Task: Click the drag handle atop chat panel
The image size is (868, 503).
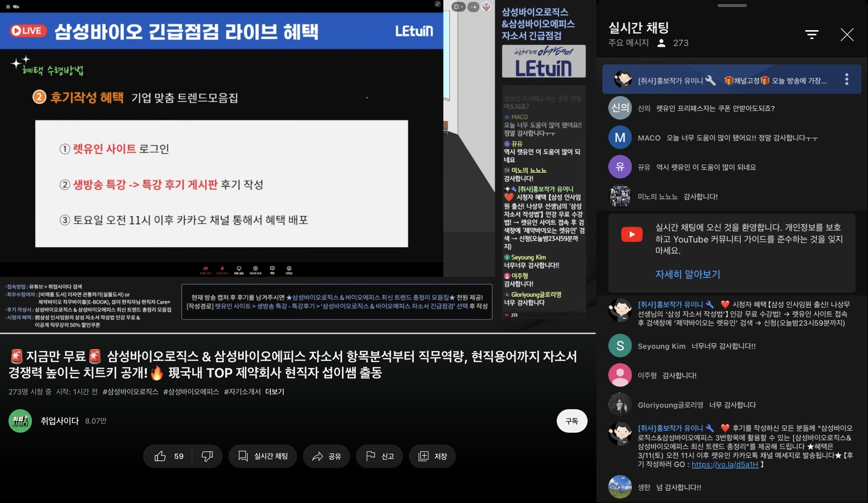Action: click(x=732, y=6)
